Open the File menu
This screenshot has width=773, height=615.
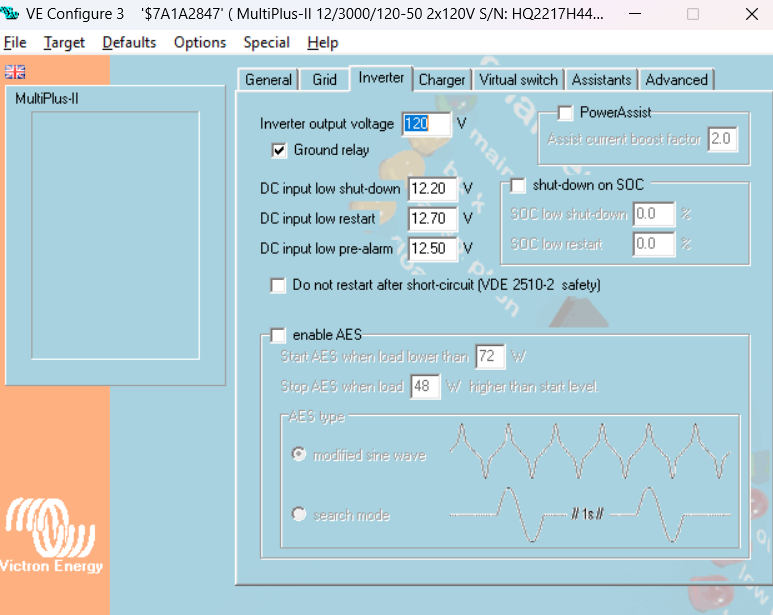(x=15, y=43)
